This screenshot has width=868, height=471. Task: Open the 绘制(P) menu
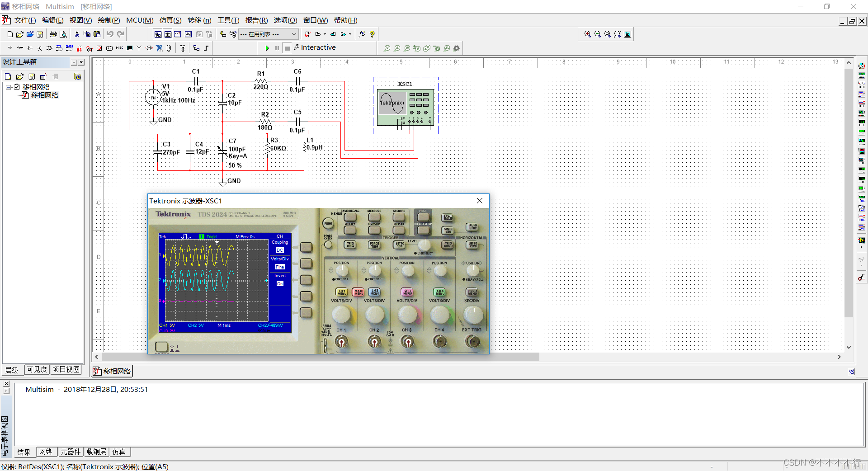click(109, 20)
